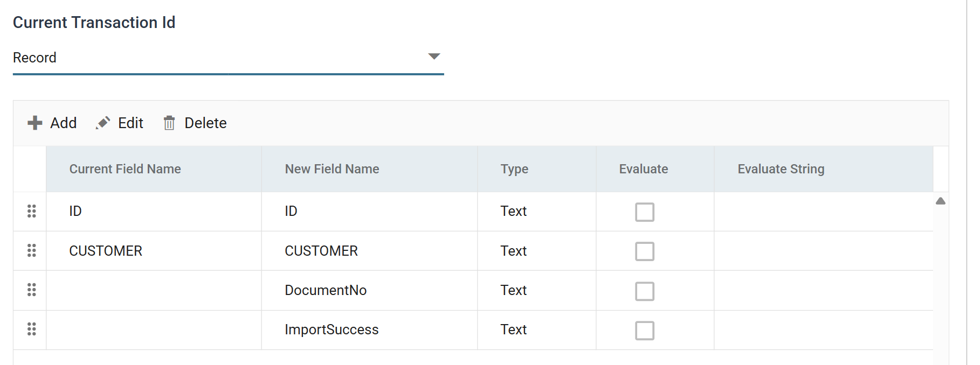The image size is (980, 365).
Task: Sort by the New Field Name header
Action: [x=370, y=169]
